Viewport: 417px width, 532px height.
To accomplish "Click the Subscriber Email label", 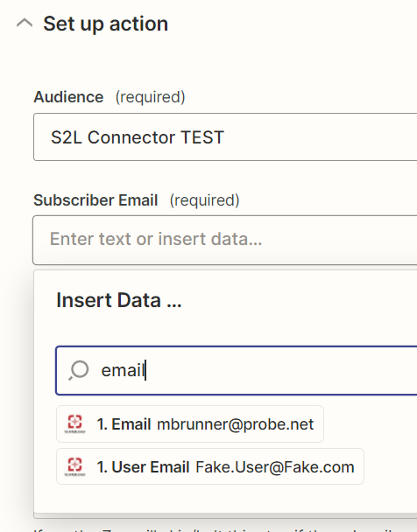I will point(95,200).
